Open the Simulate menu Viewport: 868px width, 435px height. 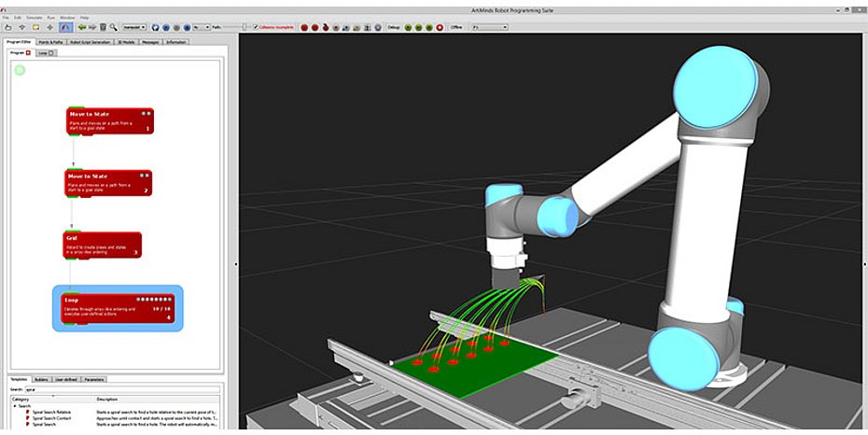pyautogui.click(x=34, y=17)
